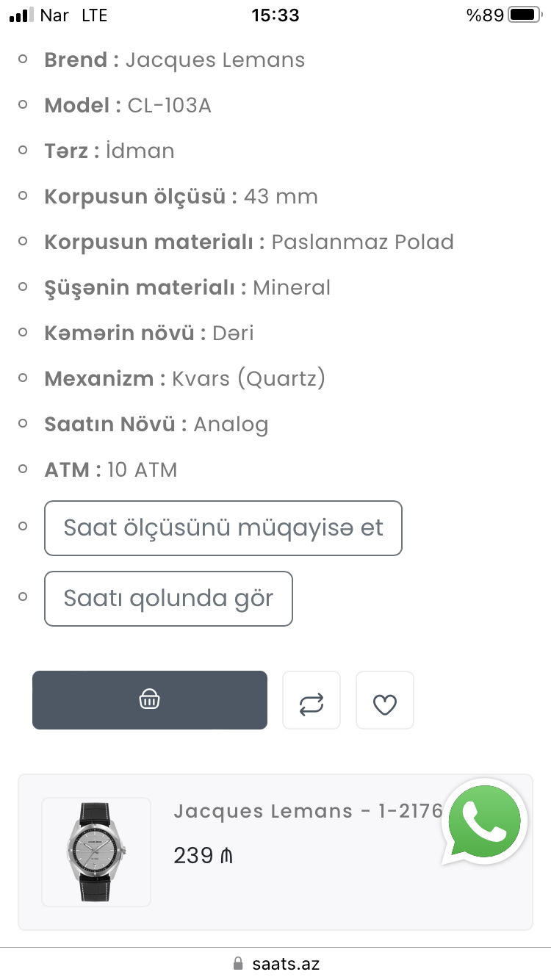Viewport: 551px width, 980px height.
Task: Tap the 'ATM : 10 ATM' line
Action: point(111,470)
